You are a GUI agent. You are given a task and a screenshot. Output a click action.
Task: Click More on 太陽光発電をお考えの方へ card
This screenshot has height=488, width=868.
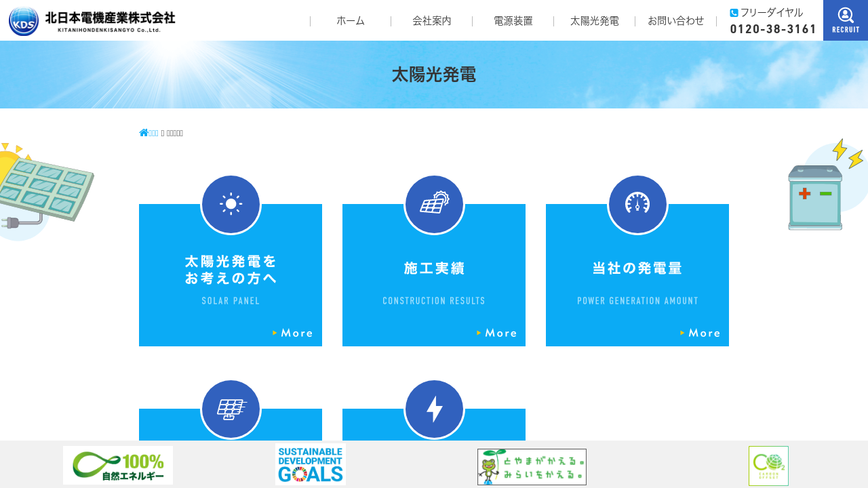[x=293, y=333]
